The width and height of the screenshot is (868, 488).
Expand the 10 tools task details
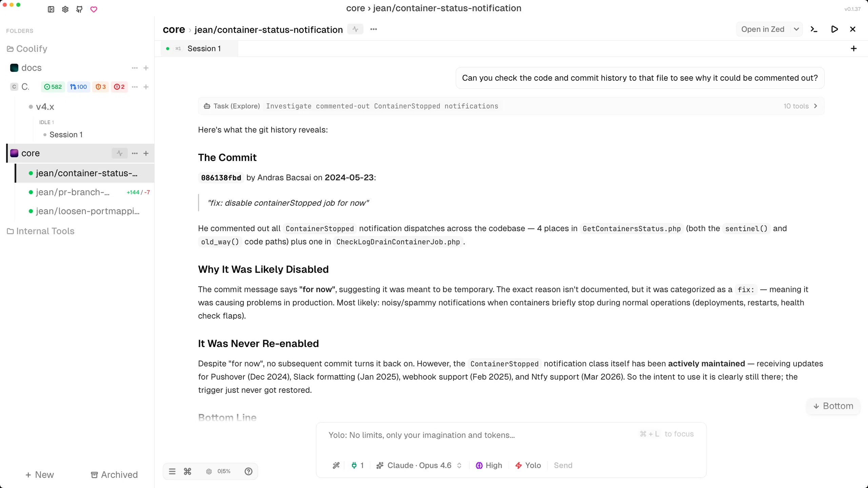(801, 106)
